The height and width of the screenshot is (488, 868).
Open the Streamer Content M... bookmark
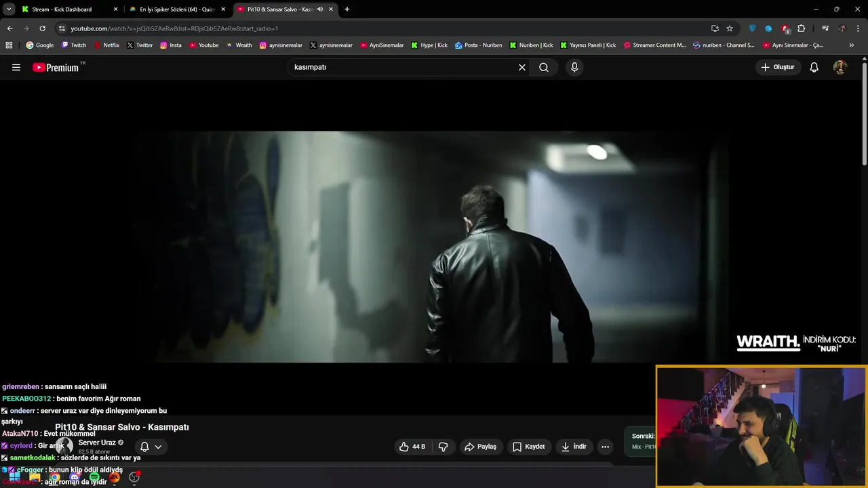point(655,45)
